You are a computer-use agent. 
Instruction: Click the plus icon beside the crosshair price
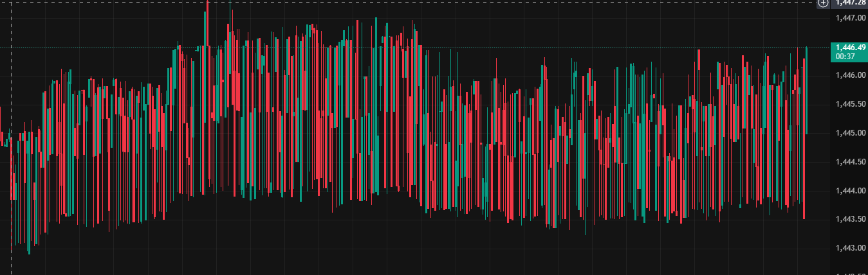(822, 3)
